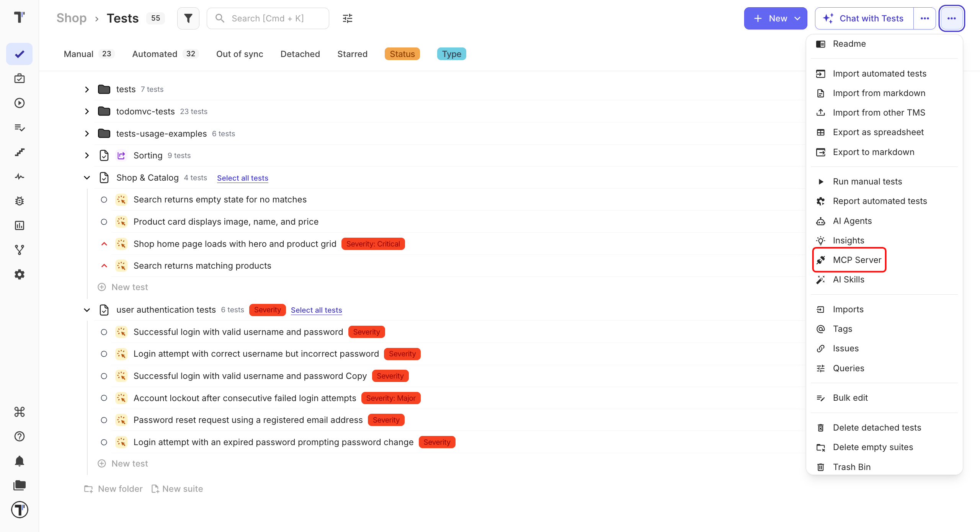Click the blue Type filter tag
This screenshot has width=980, height=532.
[x=452, y=54]
